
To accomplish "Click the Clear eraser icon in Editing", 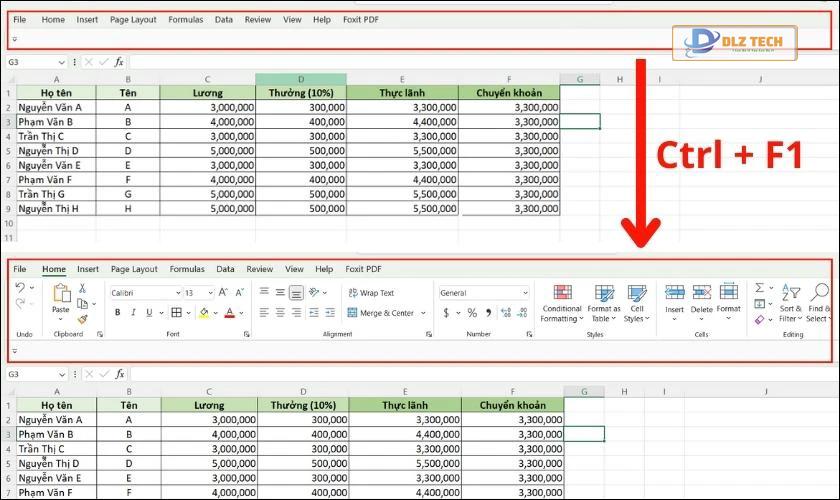I will pos(760,320).
